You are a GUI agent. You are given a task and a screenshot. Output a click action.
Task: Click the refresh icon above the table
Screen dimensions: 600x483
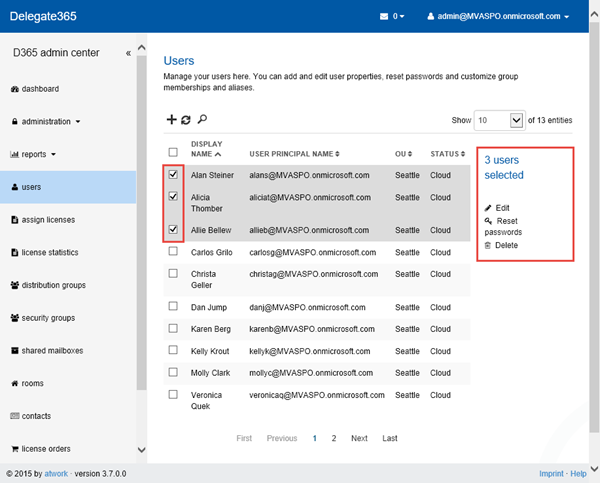click(186, 120)
